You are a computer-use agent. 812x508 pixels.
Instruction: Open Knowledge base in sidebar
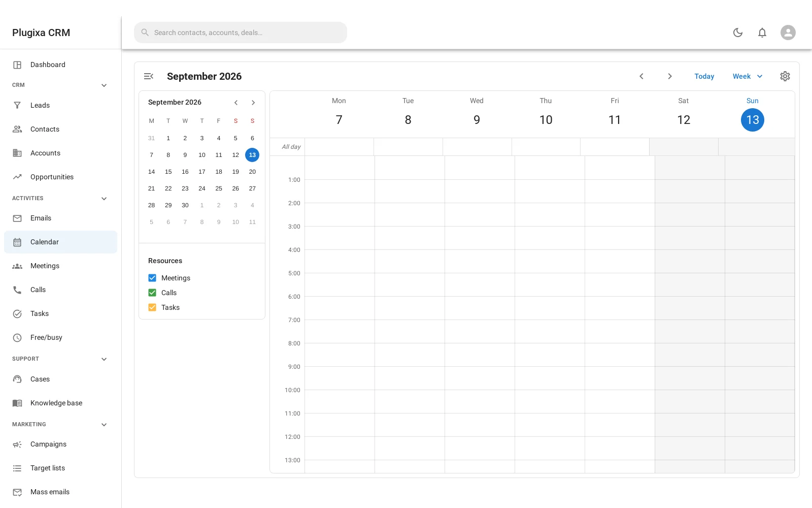[60, 403]
